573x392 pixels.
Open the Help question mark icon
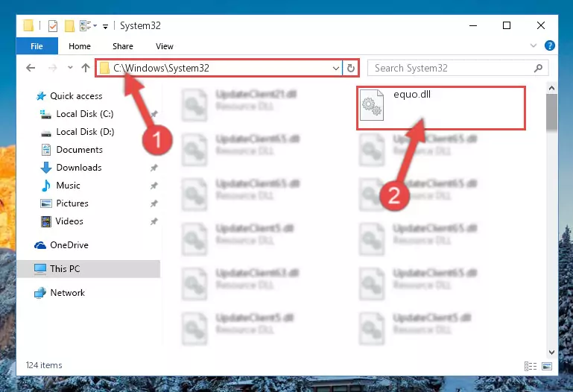coord(550,45)
